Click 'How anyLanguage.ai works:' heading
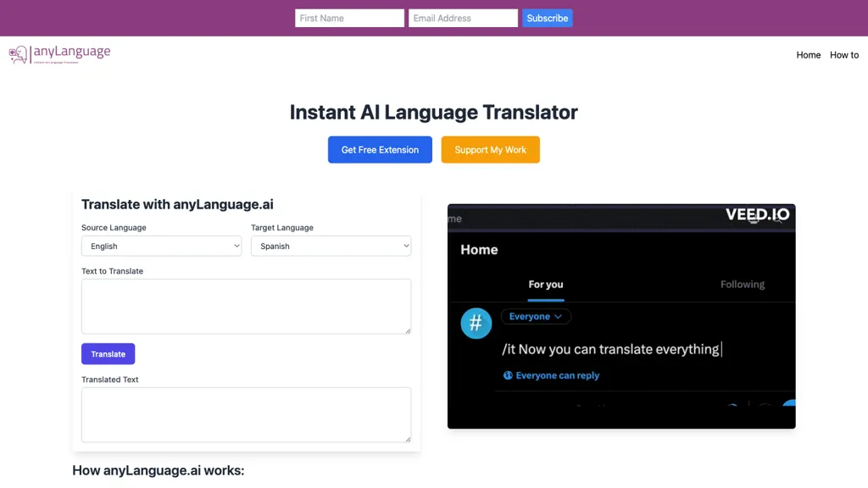The height and width of the screenshot is (488, 868). click(159, 470)
